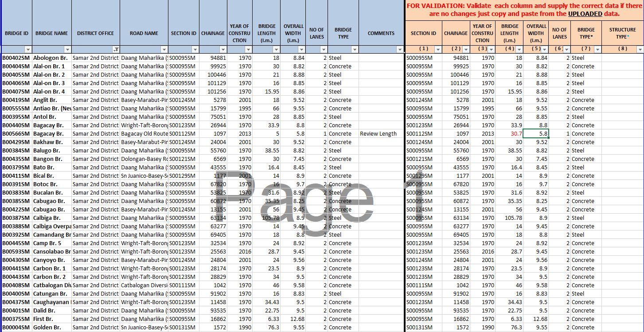Select the 'Bakhaw Br.' name cell
Image resolution: width=644 pixels, height=332 pixels.
(x=52, y=142)
